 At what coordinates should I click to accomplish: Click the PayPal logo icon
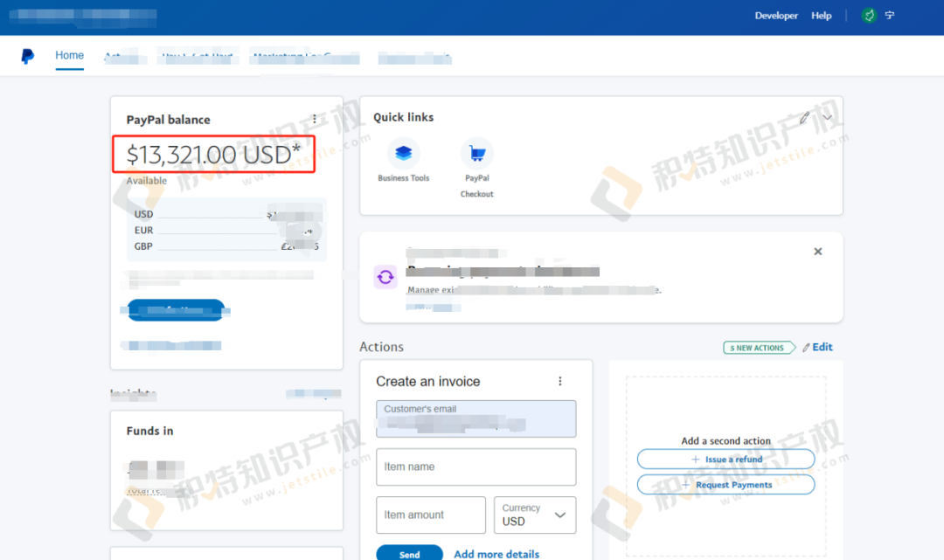coord(28,56)
